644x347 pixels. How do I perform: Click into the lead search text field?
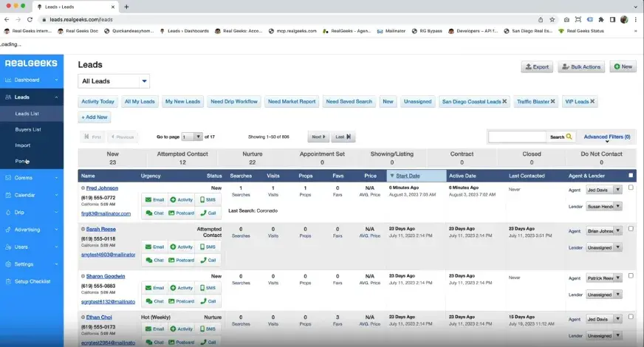click(x=517, y=137)
